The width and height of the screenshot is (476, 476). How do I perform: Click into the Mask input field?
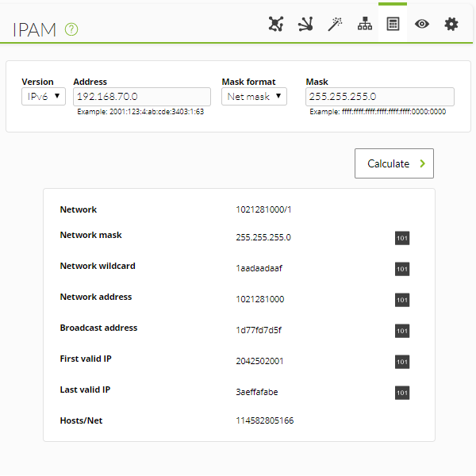pos(380,97)
